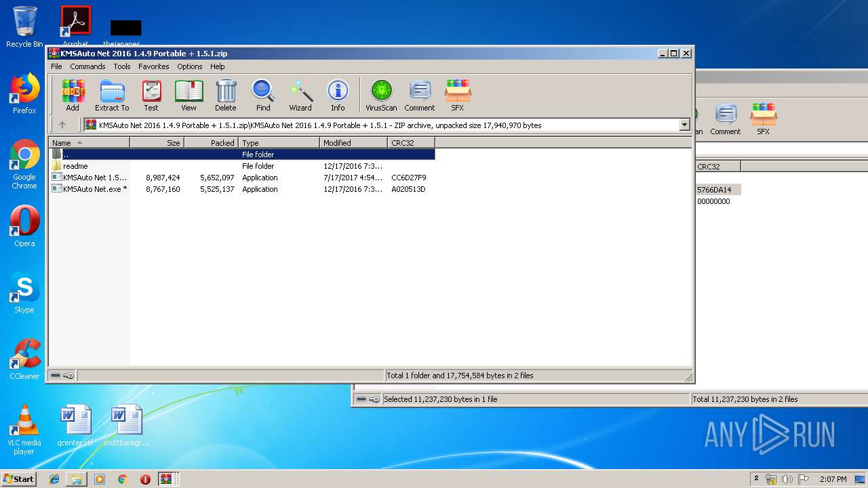This screenshot has height=488, width=868.
Task: Go up one folder level
Action: click(x=62, y=125)
